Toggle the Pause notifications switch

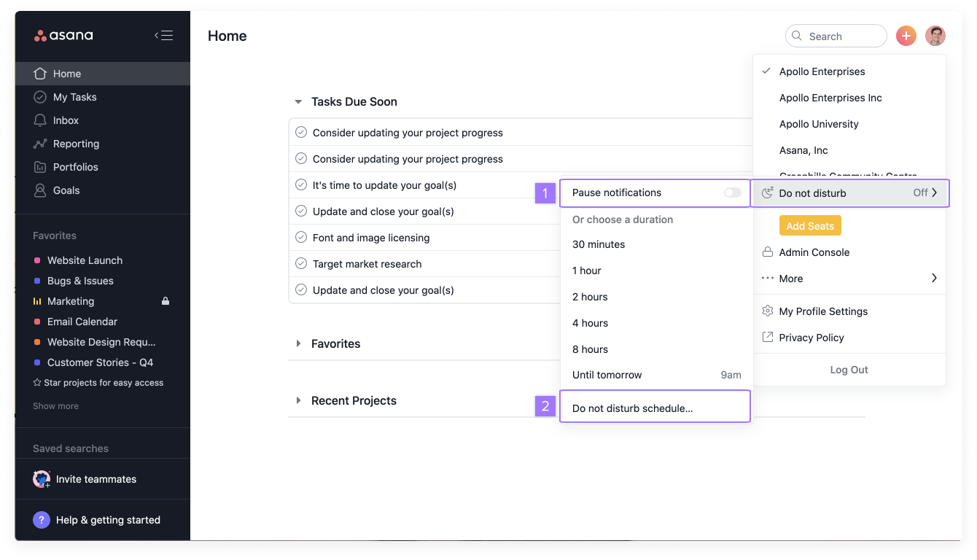732,192
